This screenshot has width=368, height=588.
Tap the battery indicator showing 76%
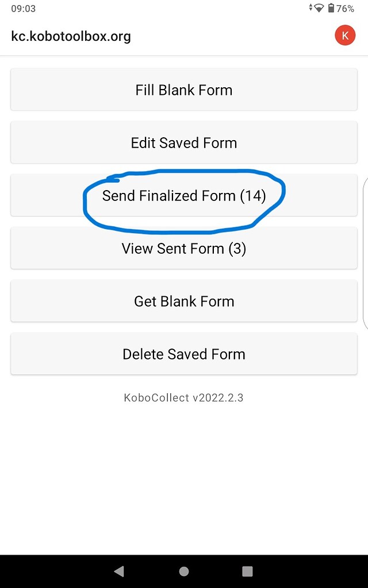332,8
